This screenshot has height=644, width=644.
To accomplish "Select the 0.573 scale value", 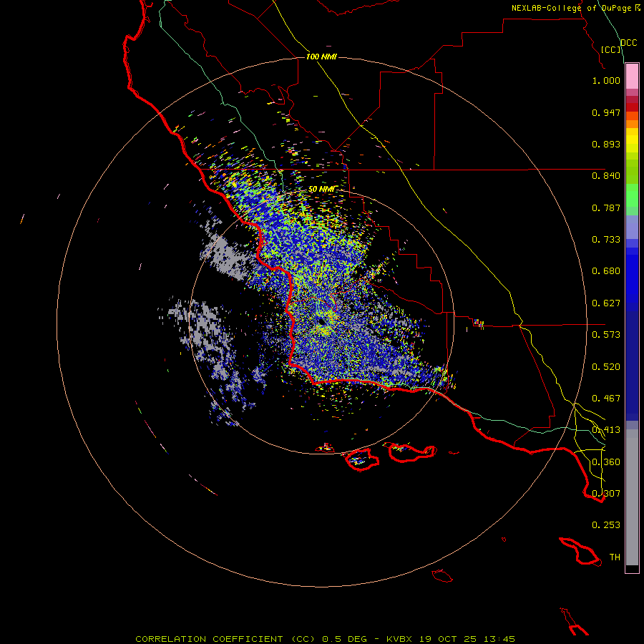I will pyautogui.click(x=606, y=335).
